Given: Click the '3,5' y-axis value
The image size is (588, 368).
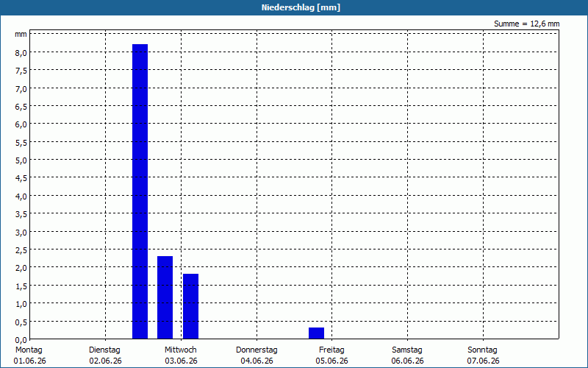Looking at the screenshot, I should [x=21, y=214].
